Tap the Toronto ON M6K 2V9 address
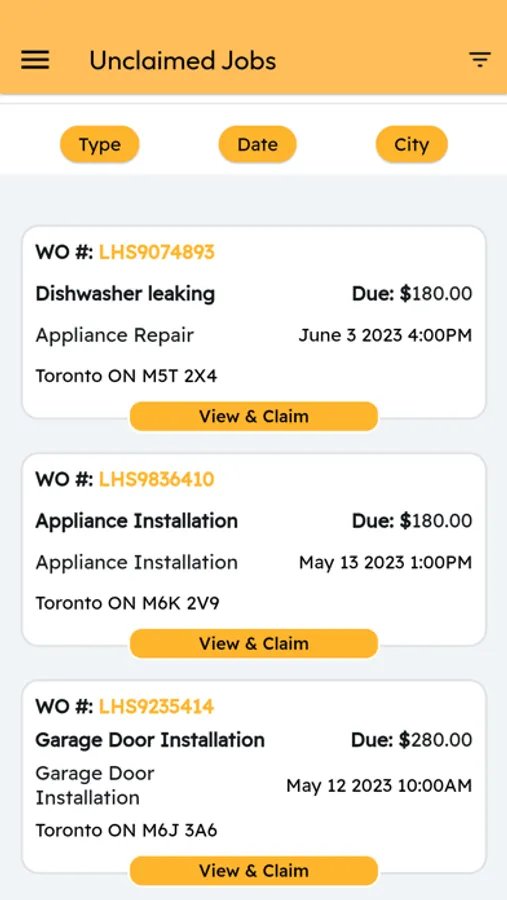507x900 pixels. click(x=127, y=604)
